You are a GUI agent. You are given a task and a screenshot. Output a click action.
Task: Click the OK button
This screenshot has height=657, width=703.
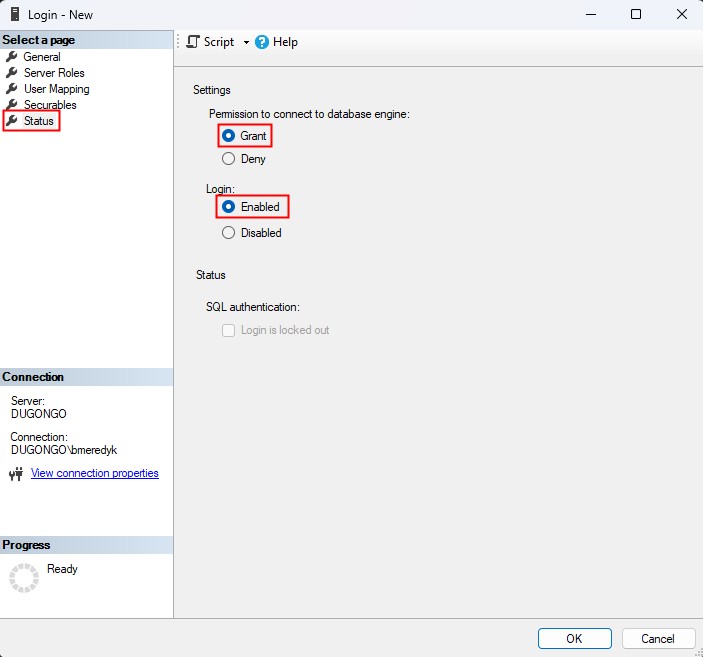[x=574, y=638]
